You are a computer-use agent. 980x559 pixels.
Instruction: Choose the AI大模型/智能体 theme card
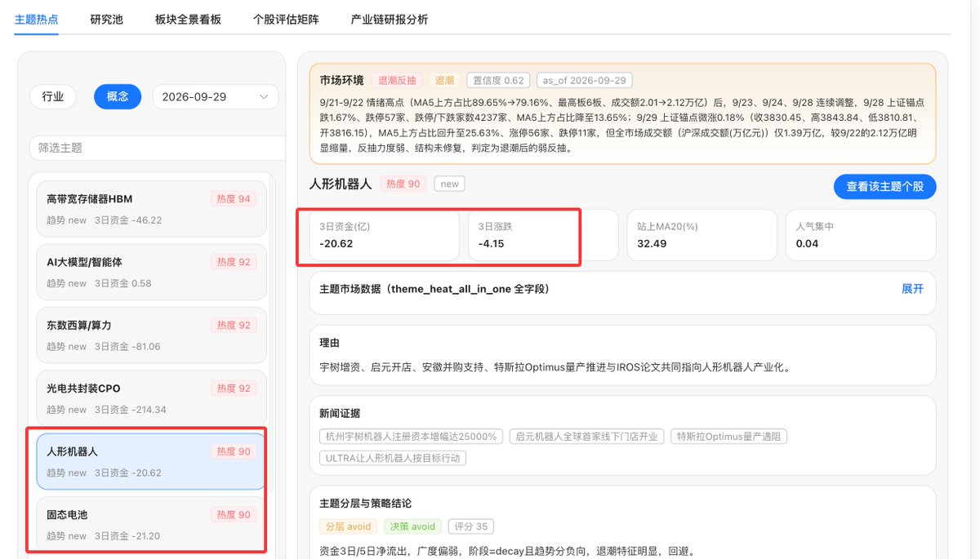pos(152,272)
